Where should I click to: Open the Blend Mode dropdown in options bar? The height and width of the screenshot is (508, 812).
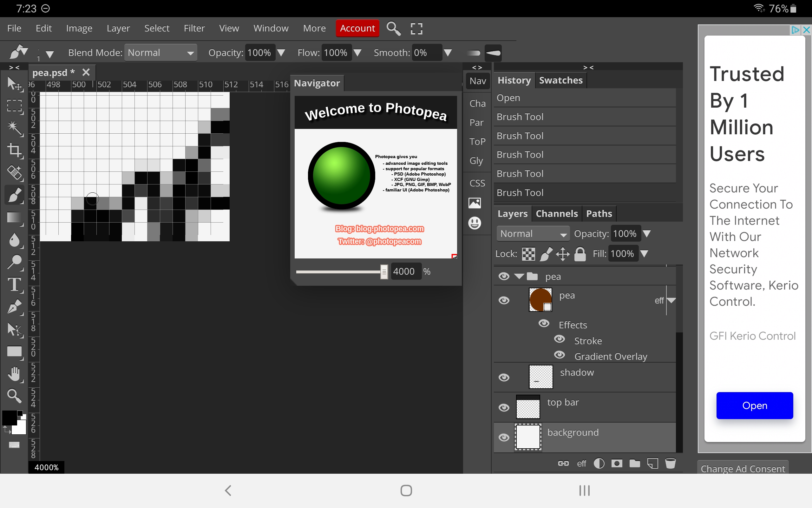160,53
